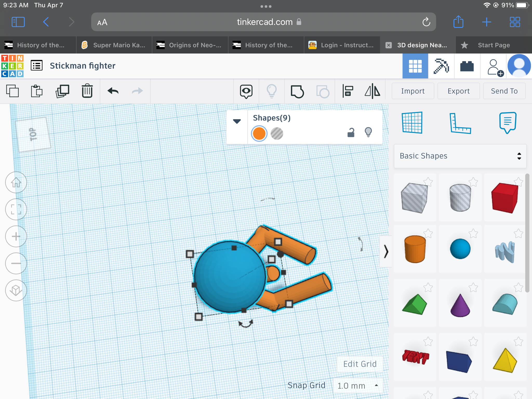Viewport: 532px width, 399px height.
Task: Click the Delete trash can icon
Action: (87, 91)
